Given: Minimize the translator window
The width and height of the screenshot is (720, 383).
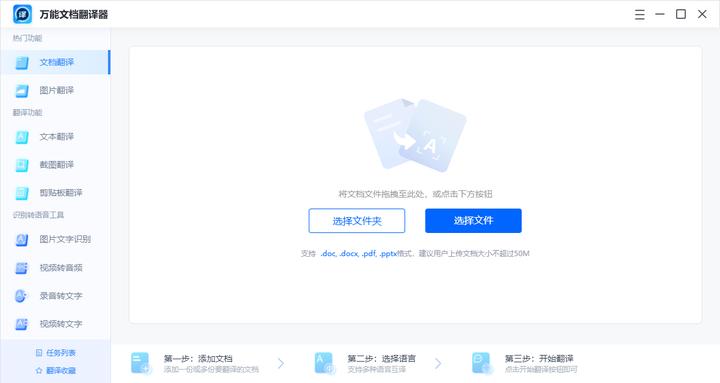Looking at the screenshot, I should 660,14.
